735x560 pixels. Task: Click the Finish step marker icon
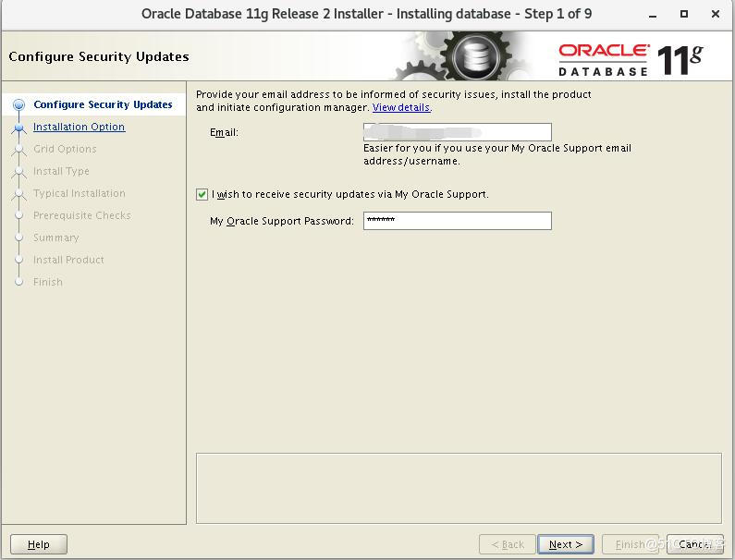coord(18,282)
